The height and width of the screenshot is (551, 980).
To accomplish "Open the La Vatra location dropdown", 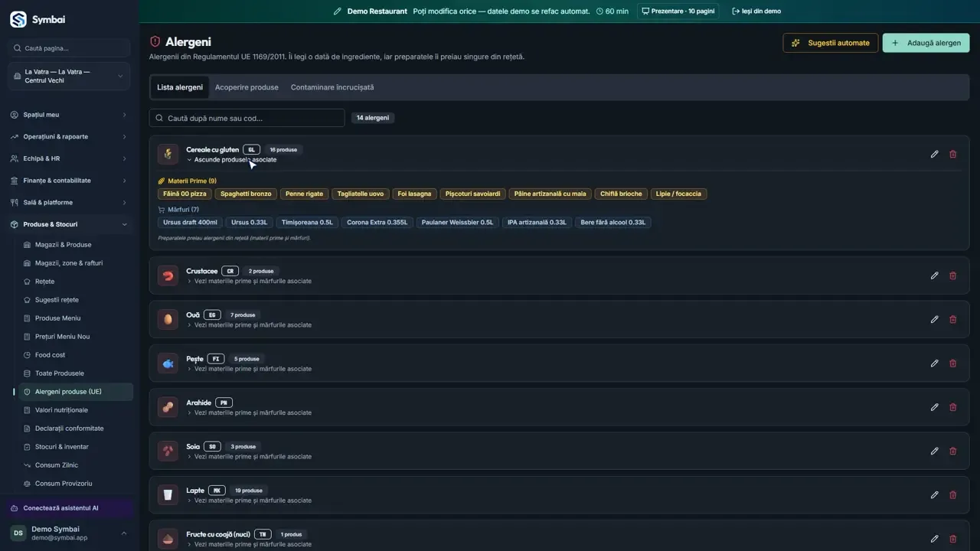I will (70, 77).
